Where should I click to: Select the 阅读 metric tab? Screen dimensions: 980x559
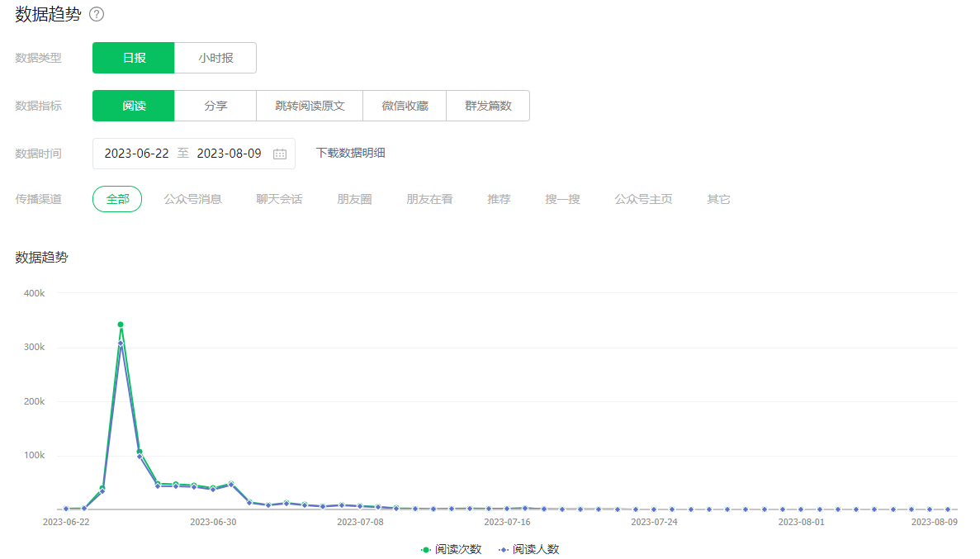[x=133, y=106]
